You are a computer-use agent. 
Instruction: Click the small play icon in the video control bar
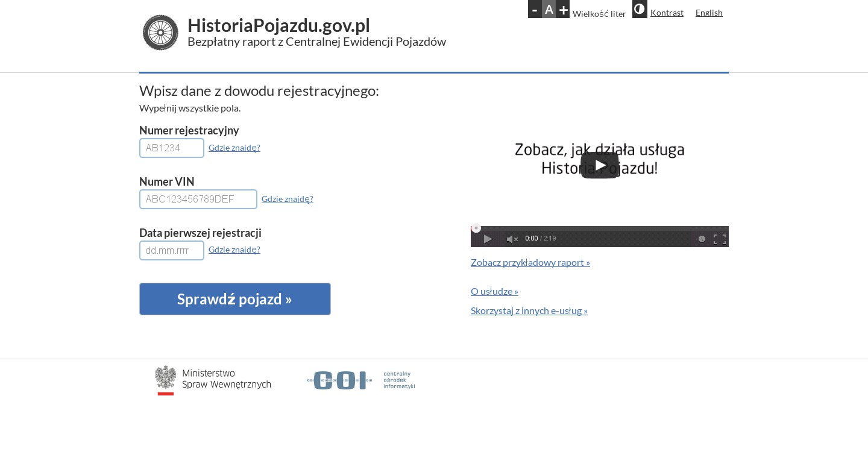[x=488, y=239]
